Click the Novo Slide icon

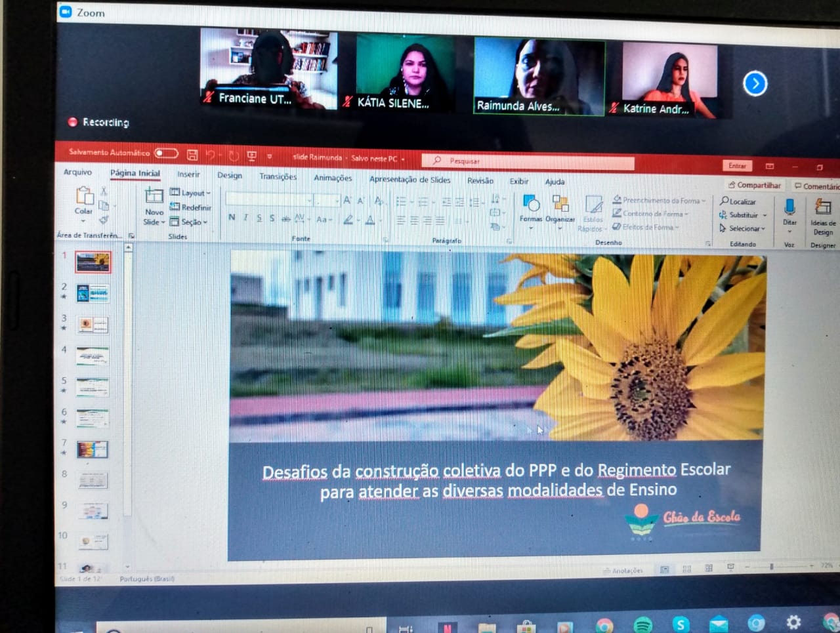(154, 196)
